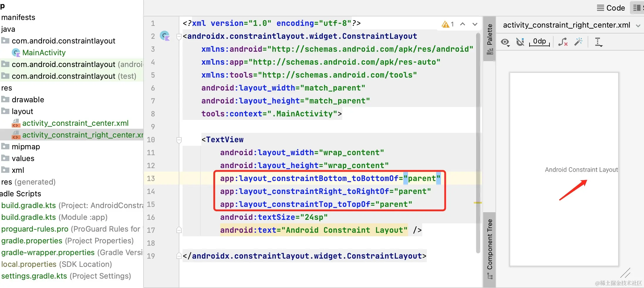This screenshot has height=288, width=644.
Task: Open the design View Options eye icon
Action: [x=505, y=42]
